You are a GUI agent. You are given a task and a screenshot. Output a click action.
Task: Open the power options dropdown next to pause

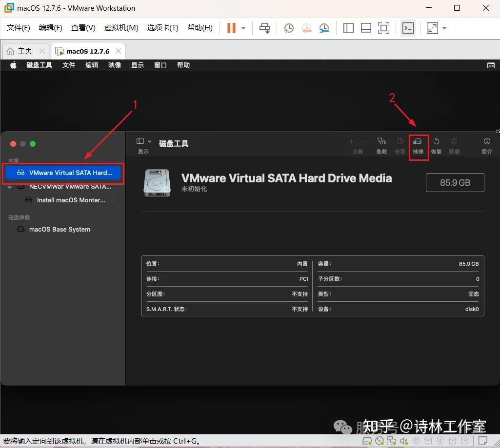243,28
